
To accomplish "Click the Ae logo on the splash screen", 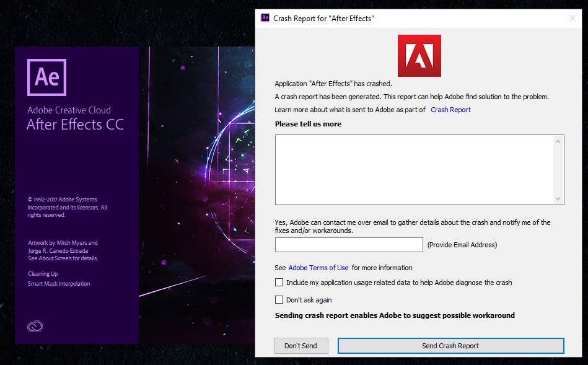I will pos(47,77).
